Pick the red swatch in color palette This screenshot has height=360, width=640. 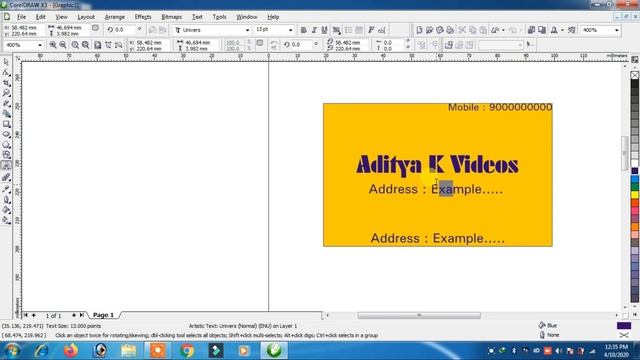635,203
